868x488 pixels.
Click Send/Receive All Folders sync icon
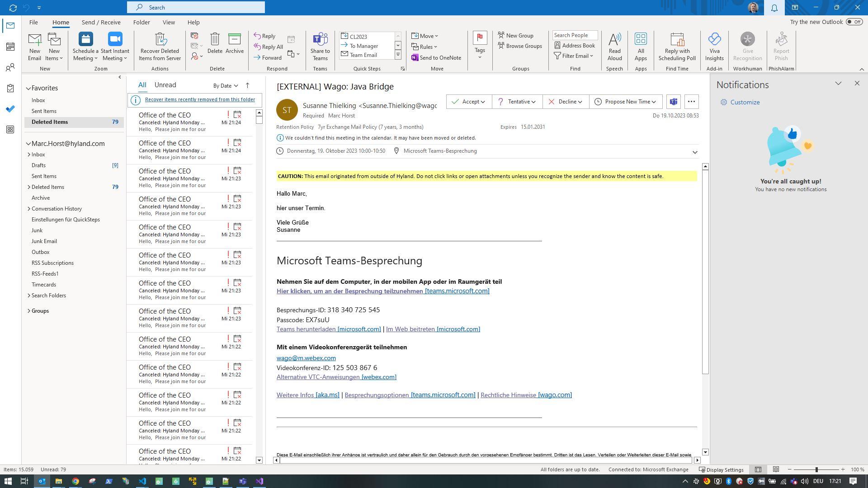click(x=13, y=8)
